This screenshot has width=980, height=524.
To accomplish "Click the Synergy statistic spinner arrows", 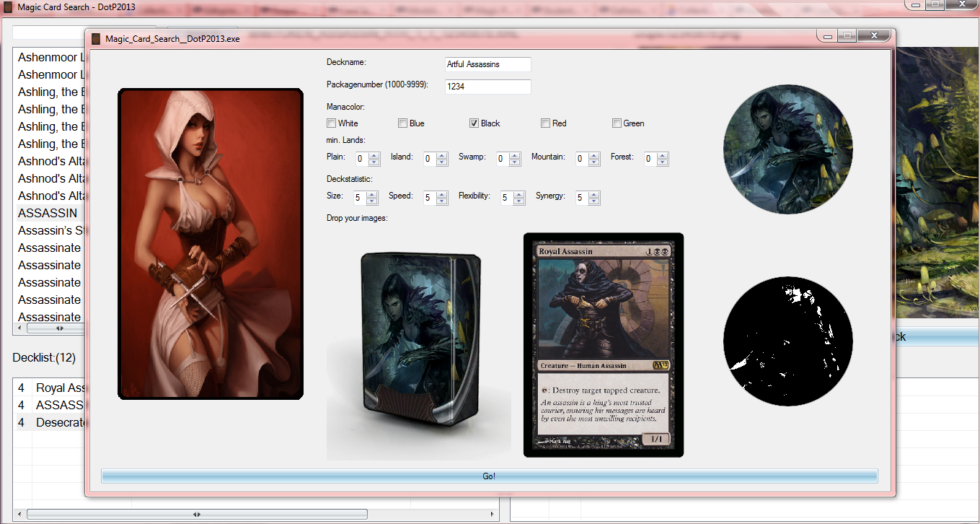I will point(594,198).
